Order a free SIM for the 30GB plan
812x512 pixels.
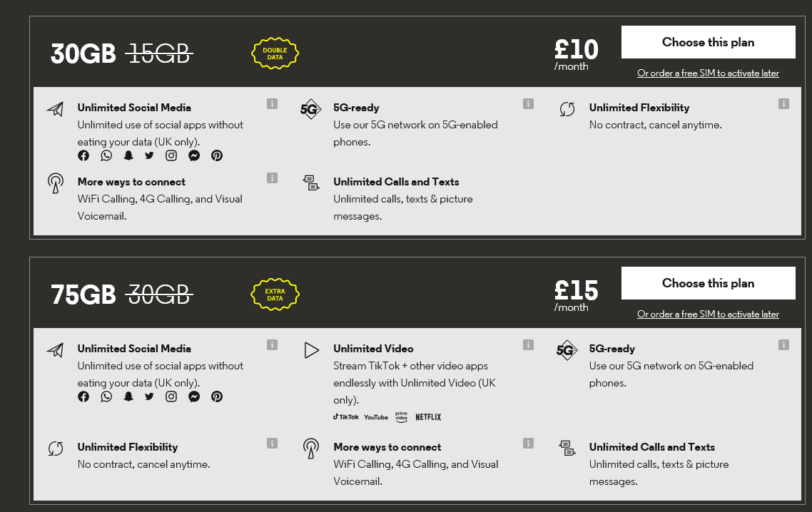708,73
